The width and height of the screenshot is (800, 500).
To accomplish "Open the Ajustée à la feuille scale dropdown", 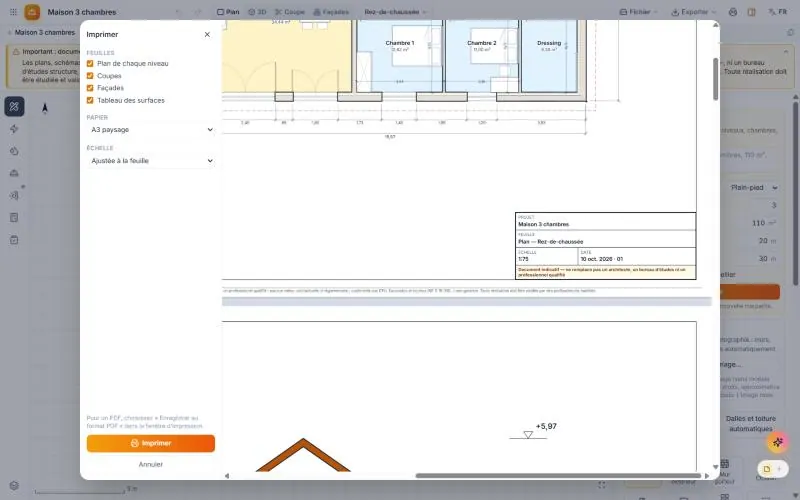I will [x=151, y=161].
